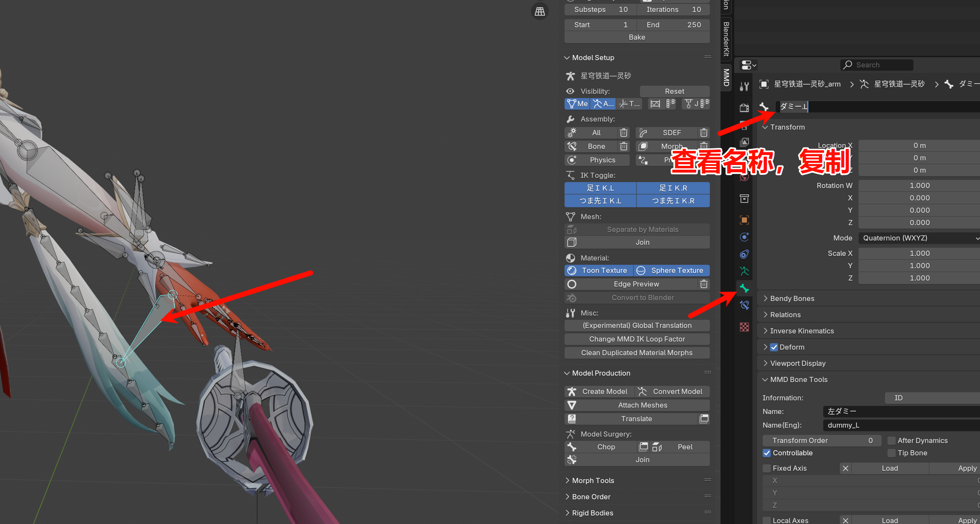This screenshot has width=980, height=524.
Task: Click clear X beside Fixed Axis Load
Action: pos(846,468)
